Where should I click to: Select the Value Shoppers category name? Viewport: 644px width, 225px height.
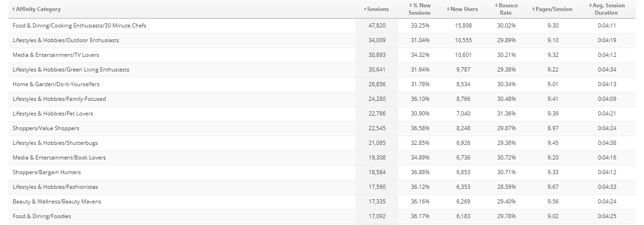46,128
